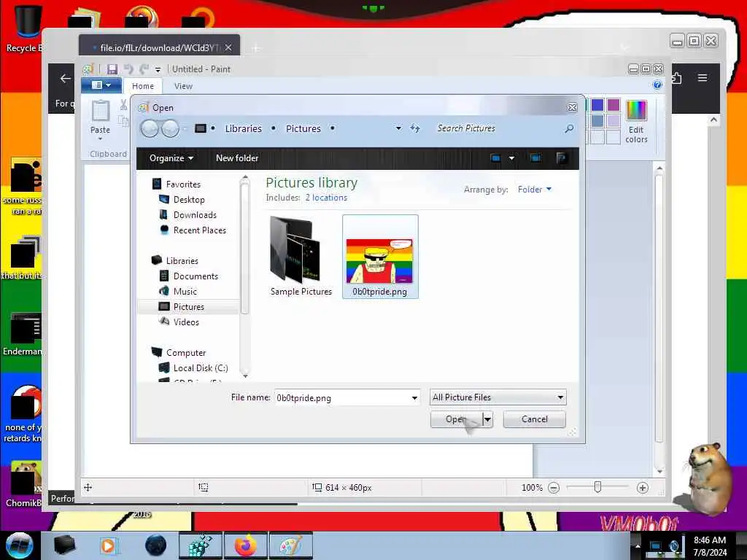Open a new browser tab
This screenshot has height=560, width=747.
(256, 48)
